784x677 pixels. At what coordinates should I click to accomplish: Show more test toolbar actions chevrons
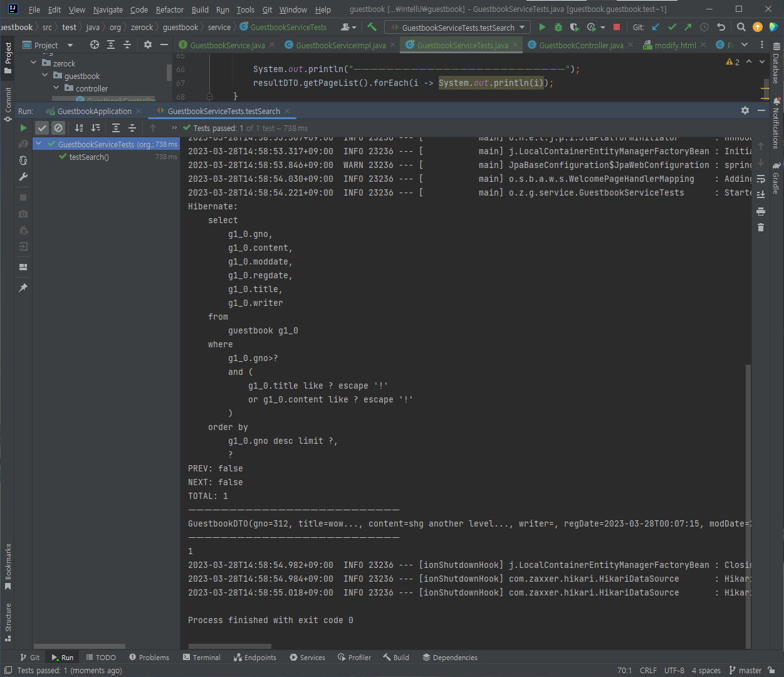(x=174, y=128)
